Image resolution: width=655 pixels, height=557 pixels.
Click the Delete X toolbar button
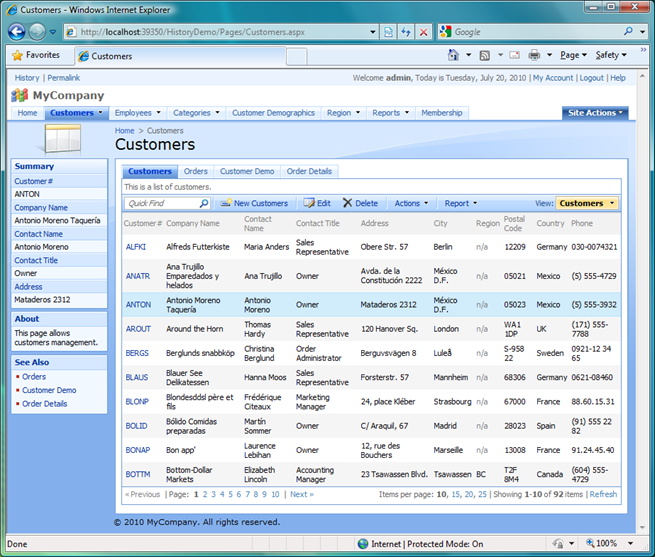click(361, 203)
